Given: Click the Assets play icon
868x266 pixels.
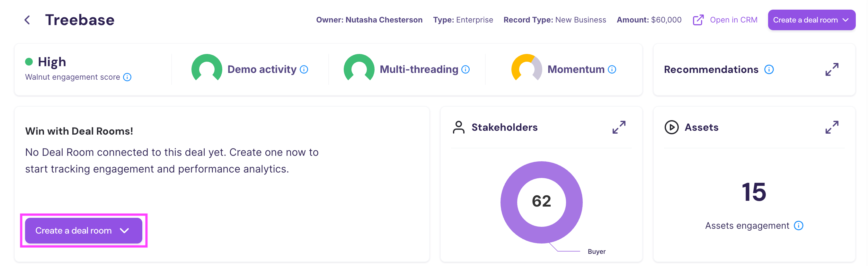Looking at the screenshot, I should click(x=671, y=127).
